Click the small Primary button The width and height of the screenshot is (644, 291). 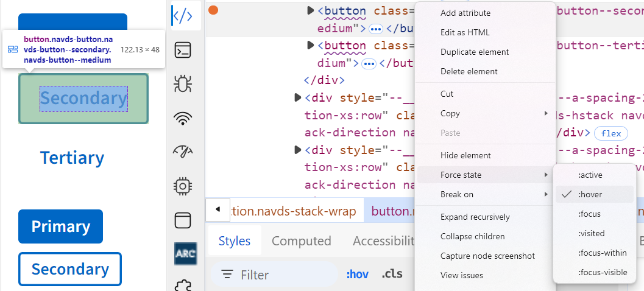tap(61, 226)
